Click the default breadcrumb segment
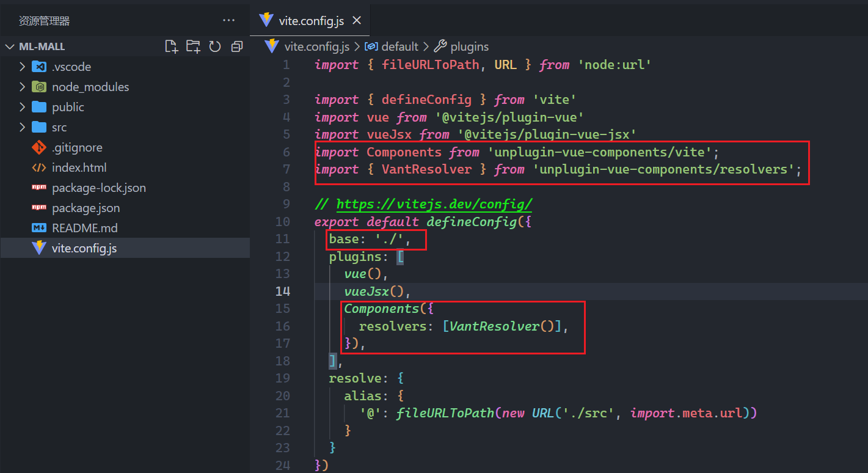 click(399, 46)
